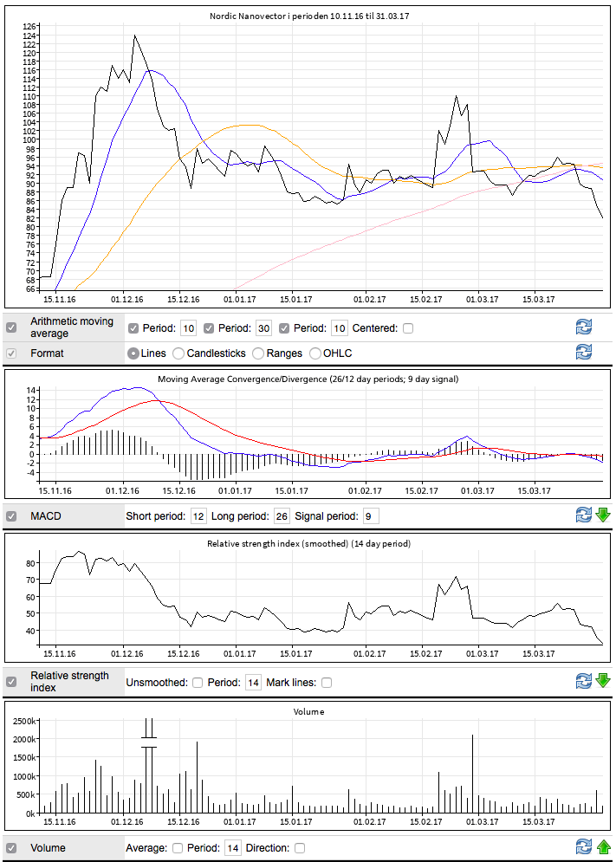616x862 pixels.
Task: Click the 'Moving Average Convergence/Divergence' chart title
Action: point(308,379)
